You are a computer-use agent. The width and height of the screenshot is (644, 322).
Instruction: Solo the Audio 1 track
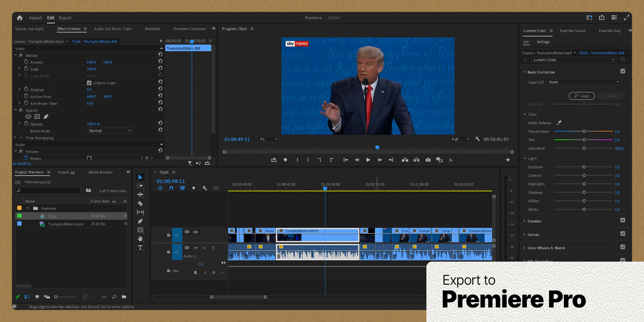204,248
